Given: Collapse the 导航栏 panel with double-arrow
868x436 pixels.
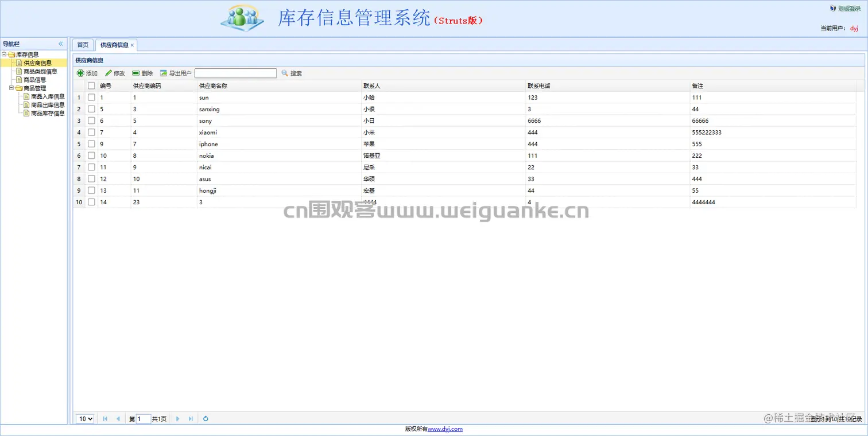Looking at the screenshot, I should point(61,44).
